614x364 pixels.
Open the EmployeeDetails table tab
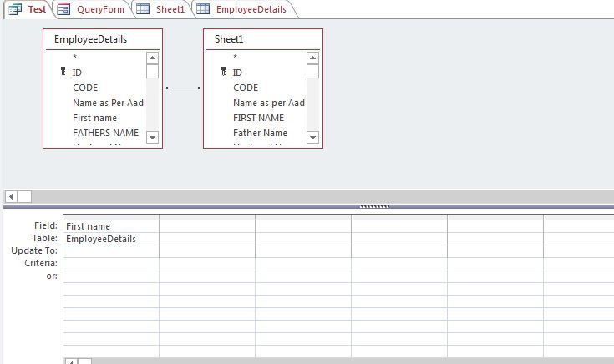point(243,9)
